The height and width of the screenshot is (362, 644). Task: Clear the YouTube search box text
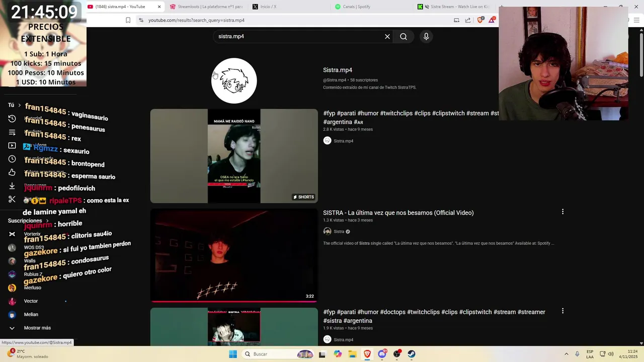387,36
